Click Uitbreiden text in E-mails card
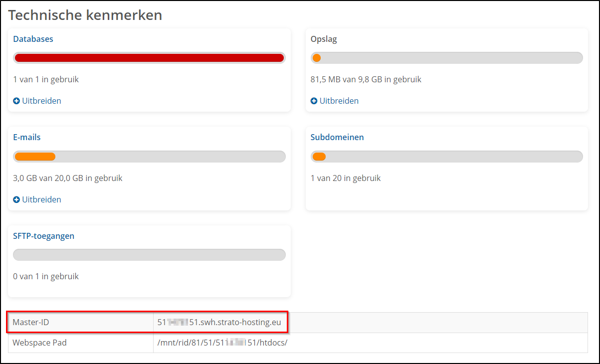The width and height of the screenshot is (600, 364). click(41, 200)
